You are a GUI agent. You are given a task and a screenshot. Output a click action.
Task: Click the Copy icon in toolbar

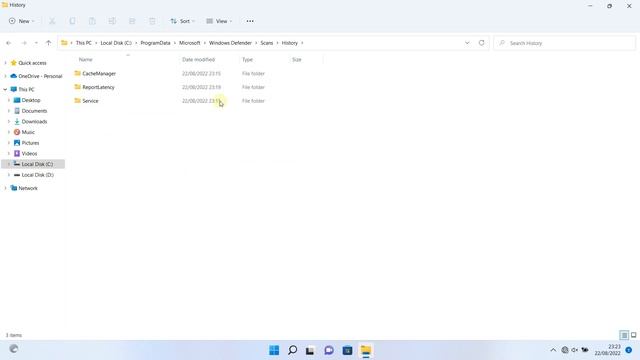click(72, 21)
